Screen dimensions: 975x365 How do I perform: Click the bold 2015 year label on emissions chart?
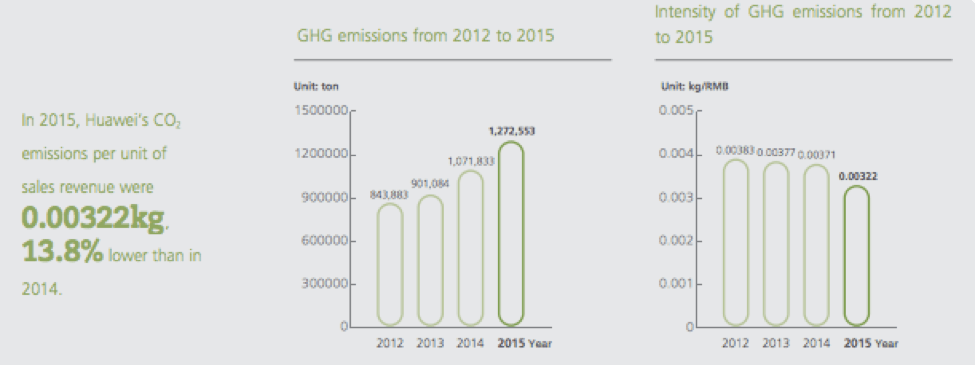(511, 343)
